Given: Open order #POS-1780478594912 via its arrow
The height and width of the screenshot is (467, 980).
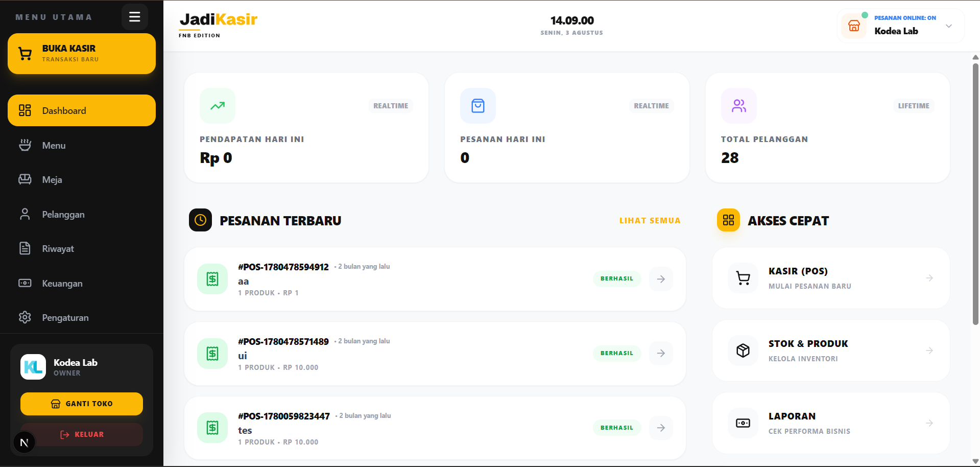Looking at the screenshot, I should pyautogui.click(x=661, y=279).
